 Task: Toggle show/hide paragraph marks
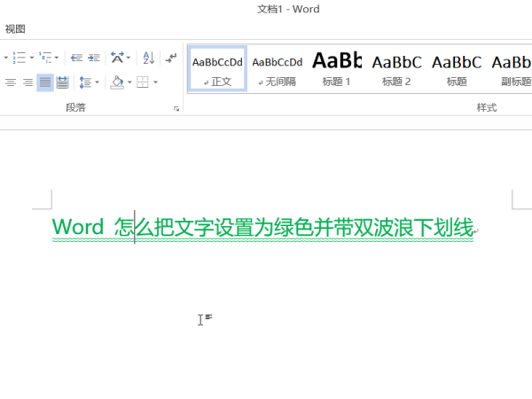pos(171,58)
